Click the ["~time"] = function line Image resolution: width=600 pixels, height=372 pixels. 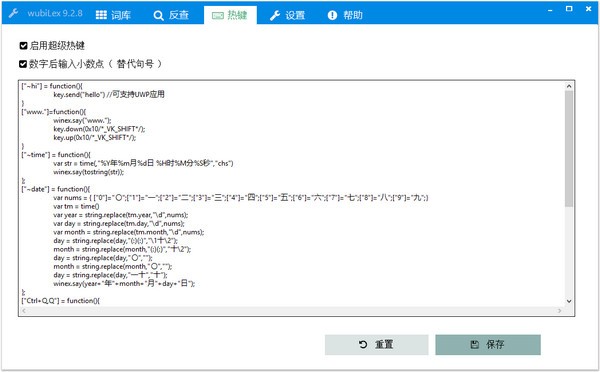[56, 155]
